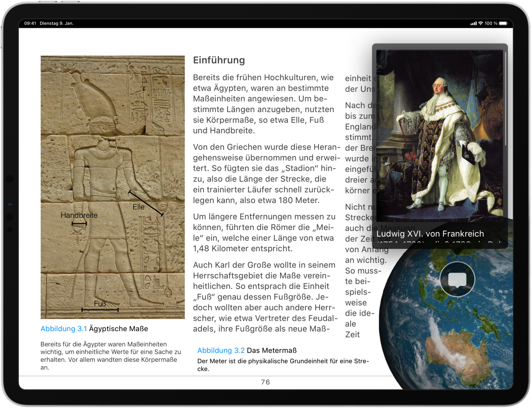Viewport: 532px width, 409px height.
Task: Tap the Ludwig XVI. portrait in the popup
Action: click(x=440, y=135)
